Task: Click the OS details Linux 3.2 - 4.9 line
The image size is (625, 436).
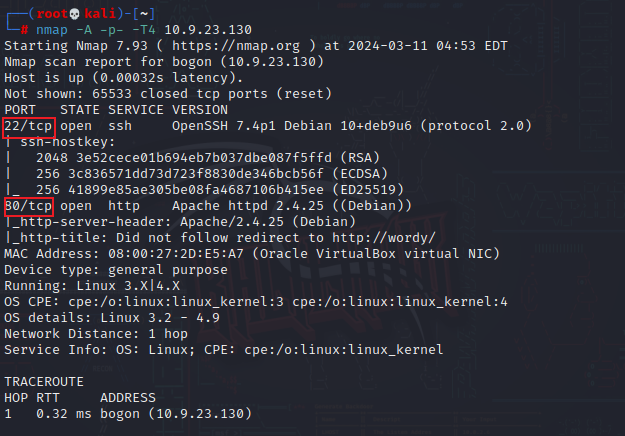Action: pos(100,317)
